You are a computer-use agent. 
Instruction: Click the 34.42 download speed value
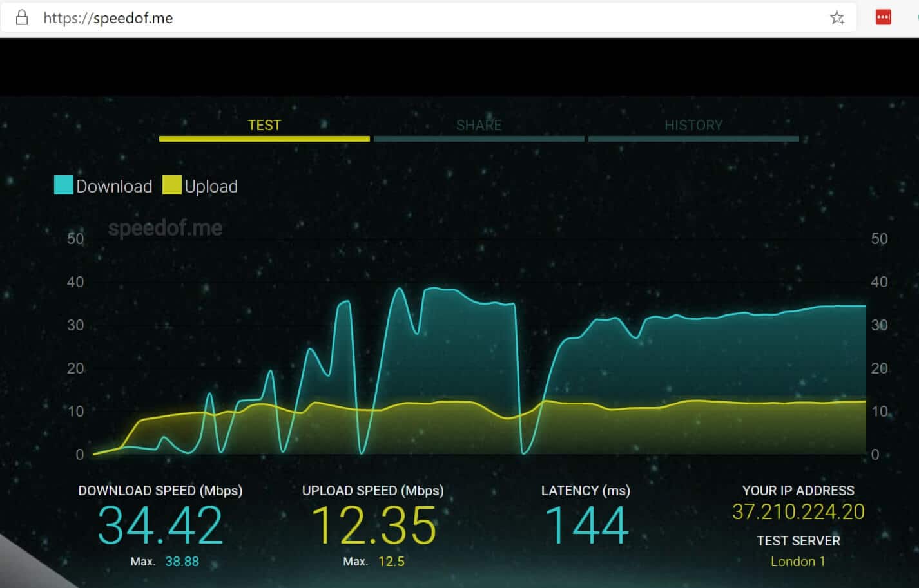pos(160,526)
